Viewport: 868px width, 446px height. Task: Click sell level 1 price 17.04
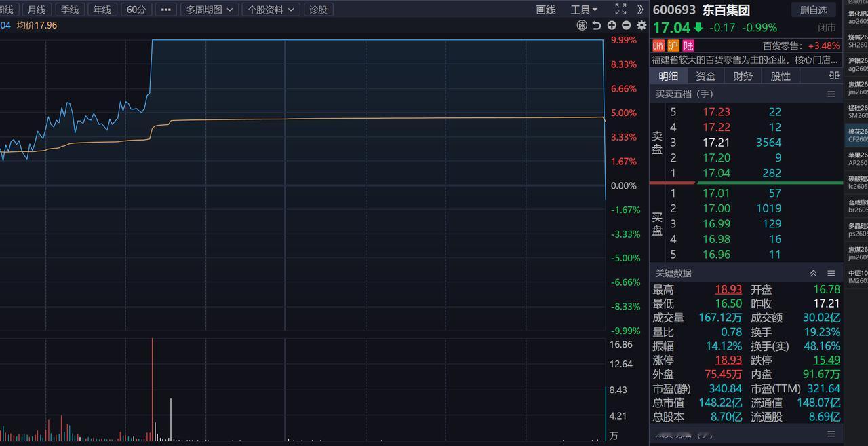pos(717,173)
